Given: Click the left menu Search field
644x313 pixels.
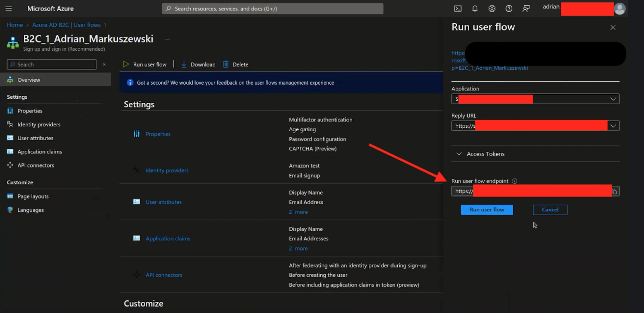Looking at the screenshot, I should pyautogui.click(x=52, y=64).
